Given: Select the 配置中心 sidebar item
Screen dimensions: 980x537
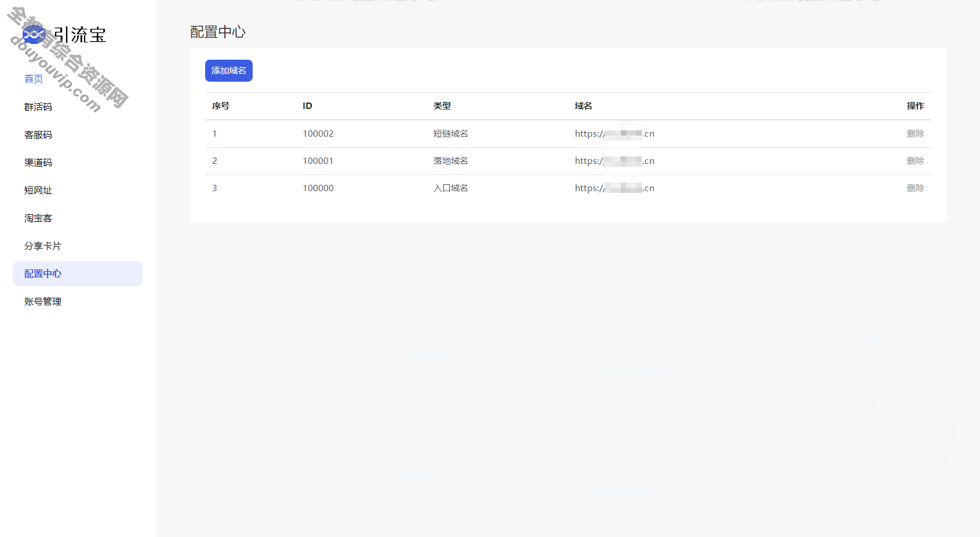Looking at the screenshot, I should pos(78,273).
